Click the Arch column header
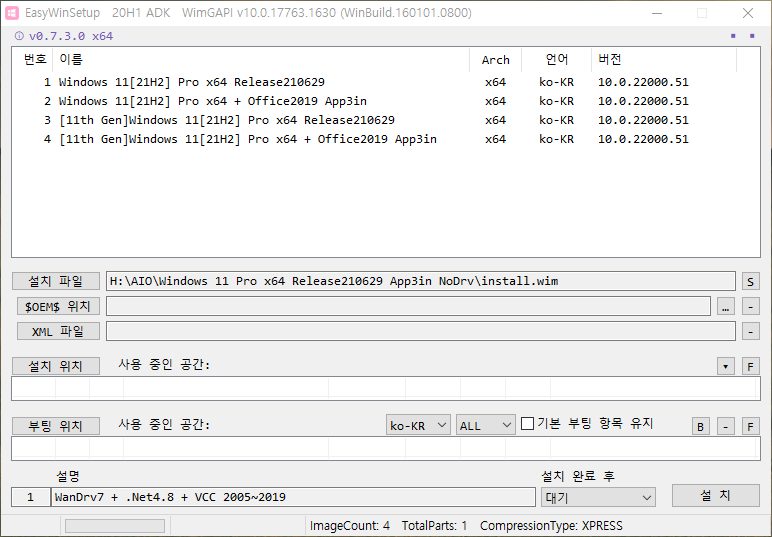The width and height of the screenshot is (772, 537). point(495,60)
